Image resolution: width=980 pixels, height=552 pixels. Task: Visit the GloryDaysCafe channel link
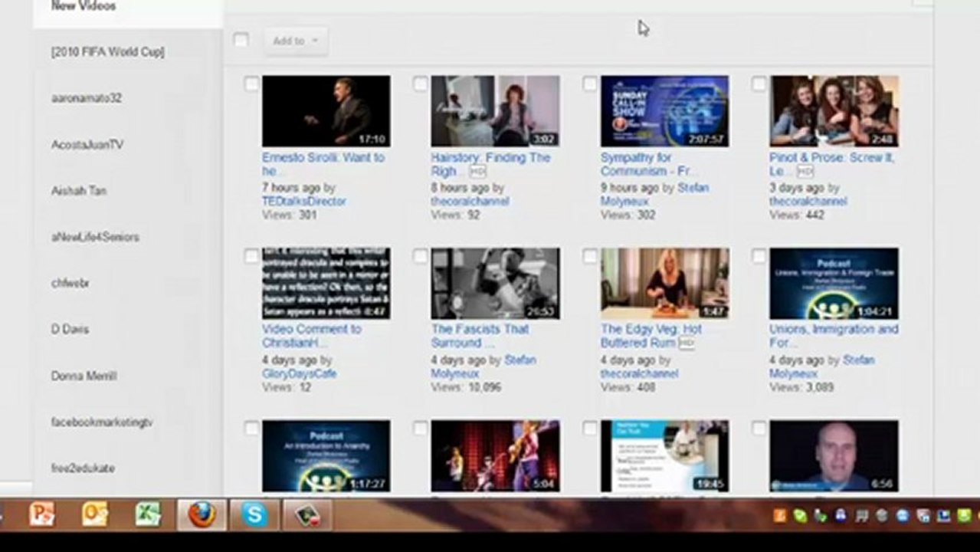pyautogui.click(x=300, y=373)
